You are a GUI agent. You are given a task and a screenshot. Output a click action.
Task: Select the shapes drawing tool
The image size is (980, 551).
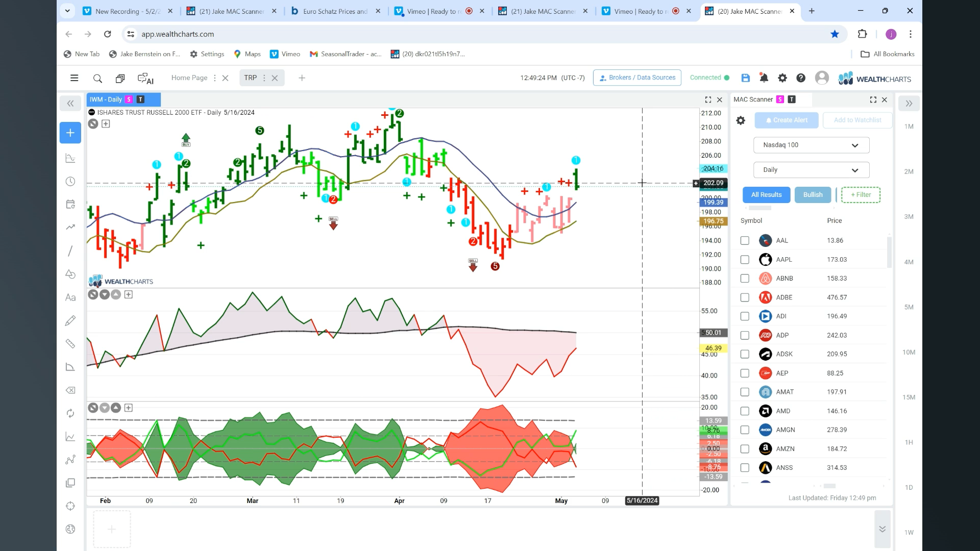(x=70, y=274)
